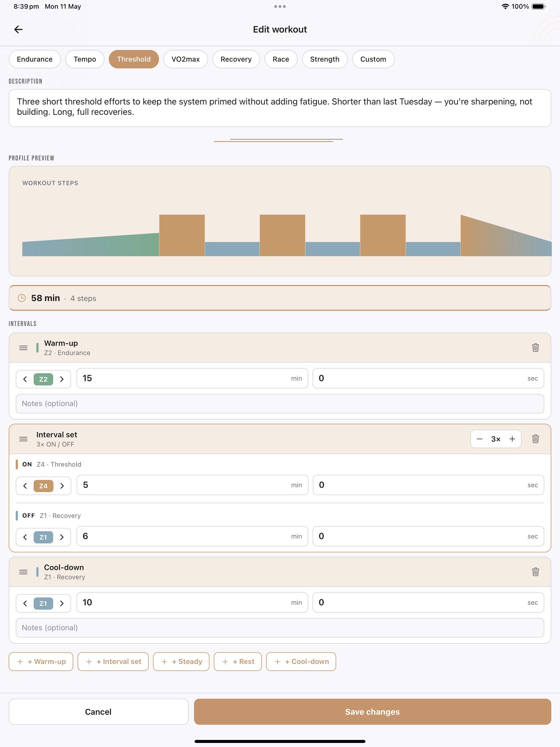The image size is (560, 747).
Task: Add a Cool-down step
Action: click(301, 661)
